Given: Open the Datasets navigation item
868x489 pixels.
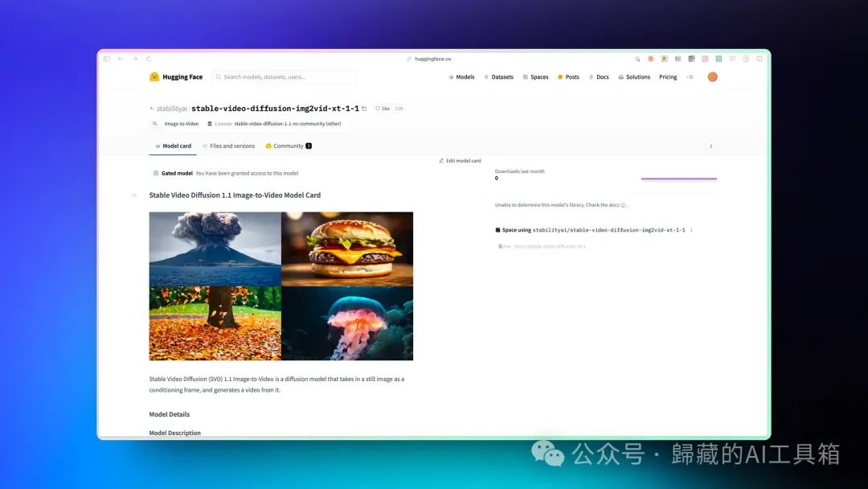Looking at the screenshot, I should (x=498, y=77).
